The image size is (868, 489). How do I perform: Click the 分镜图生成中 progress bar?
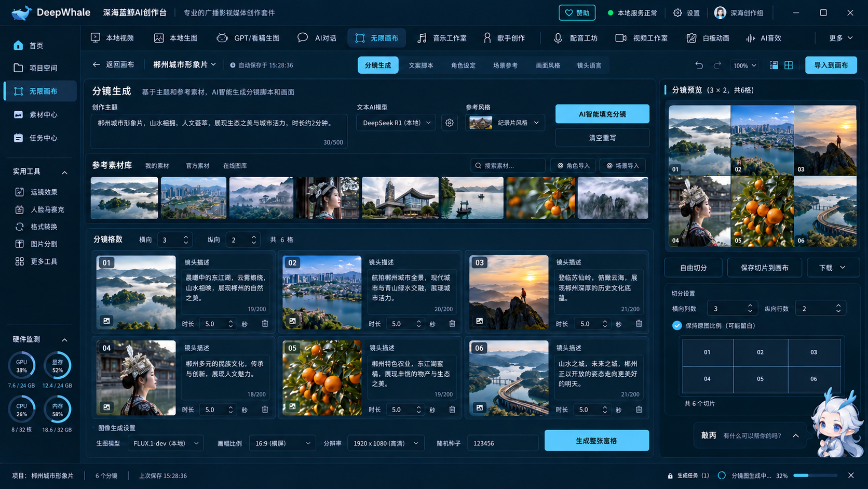(815, 475)
